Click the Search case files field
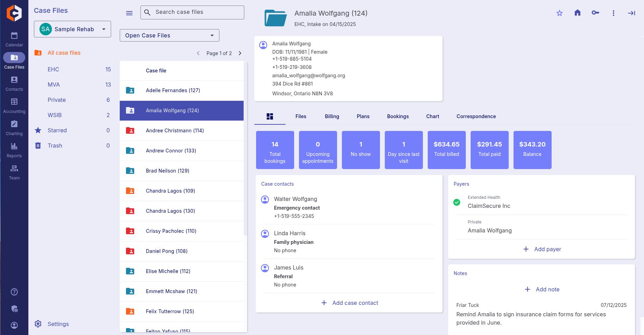Screen dimensions: 644x335 197,12
